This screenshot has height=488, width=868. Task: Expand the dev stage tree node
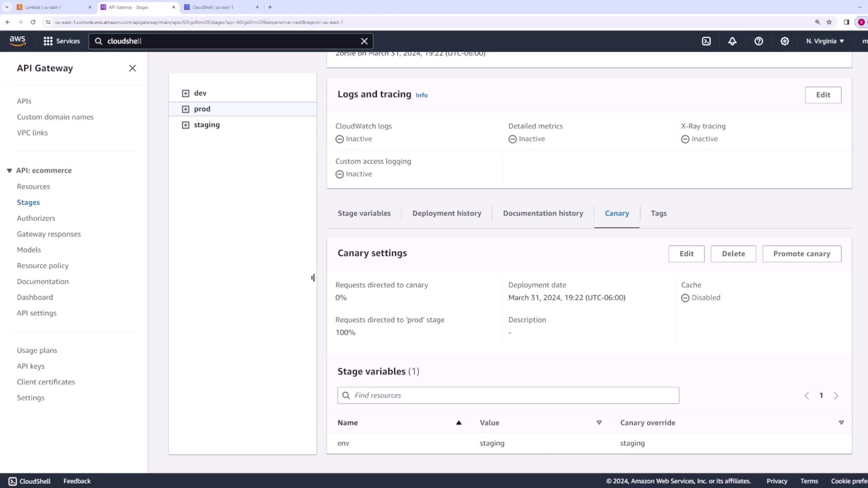coord(185,93)
